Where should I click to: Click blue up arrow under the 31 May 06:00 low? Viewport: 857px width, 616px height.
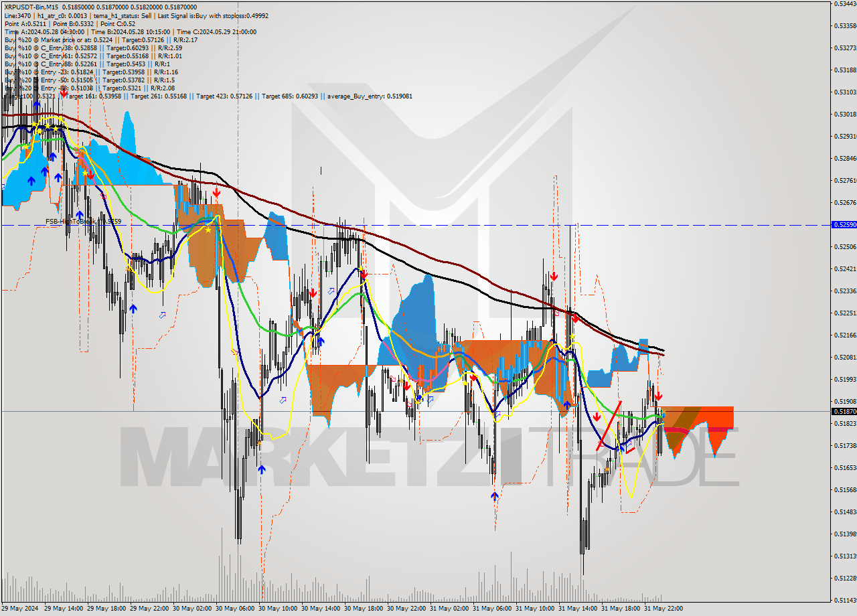494,496
